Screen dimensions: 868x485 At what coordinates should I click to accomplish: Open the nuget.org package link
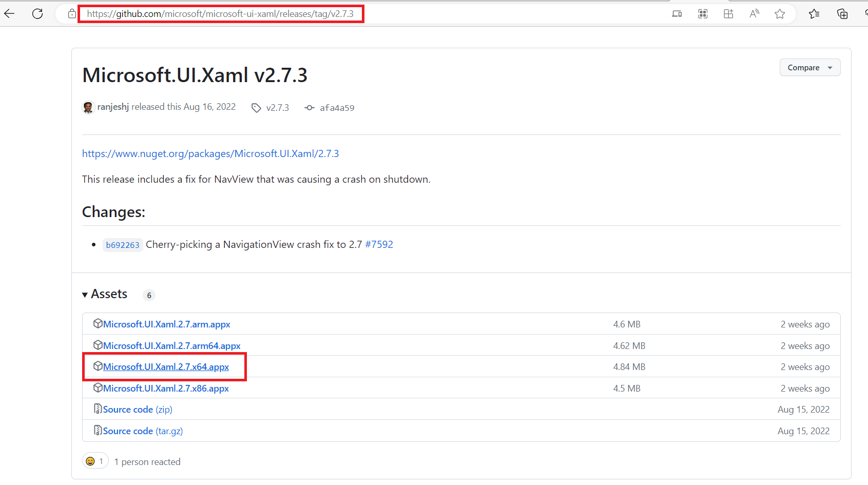pos(210,153)
